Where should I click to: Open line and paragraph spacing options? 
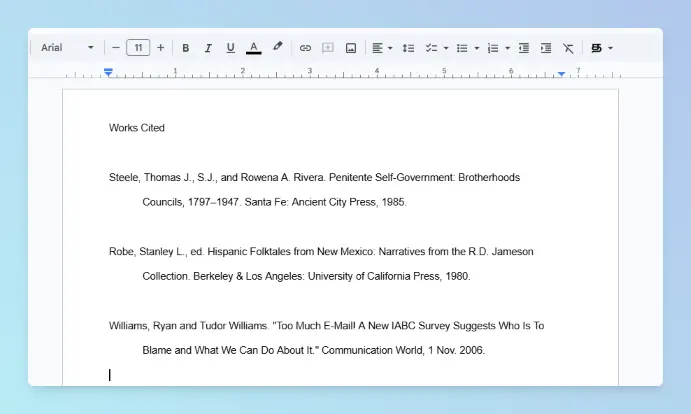tap(408, 48)
